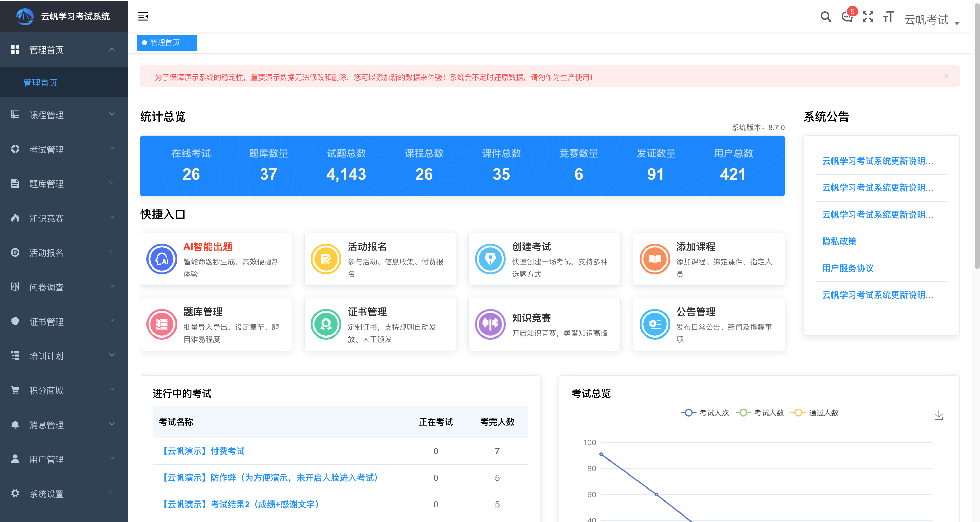This screenshot has height=522, width=980.
Task: Click the search magnifier icon
Action: 825,17
